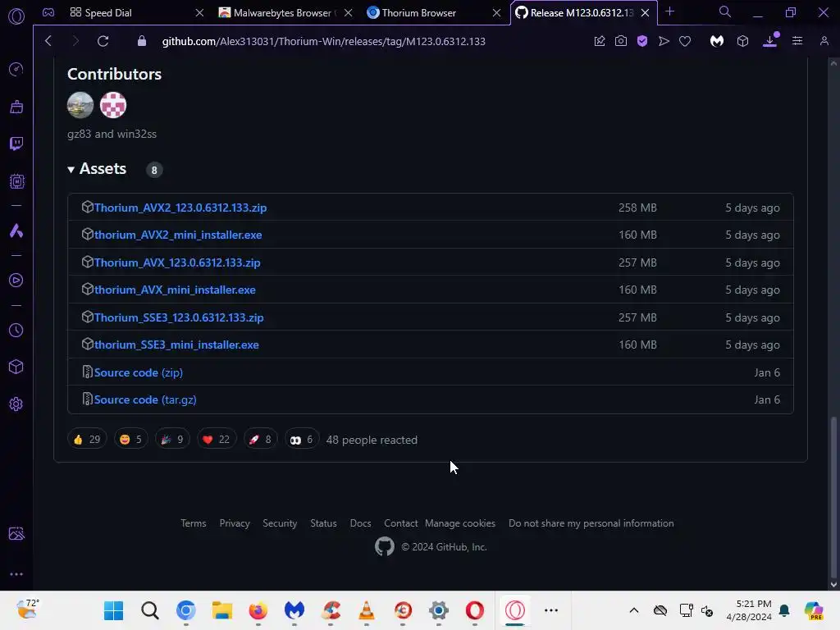This screenshot has width=840, height=630.
Task: Open the GX Corner tab icon
Action: click(x=48, y=12)
